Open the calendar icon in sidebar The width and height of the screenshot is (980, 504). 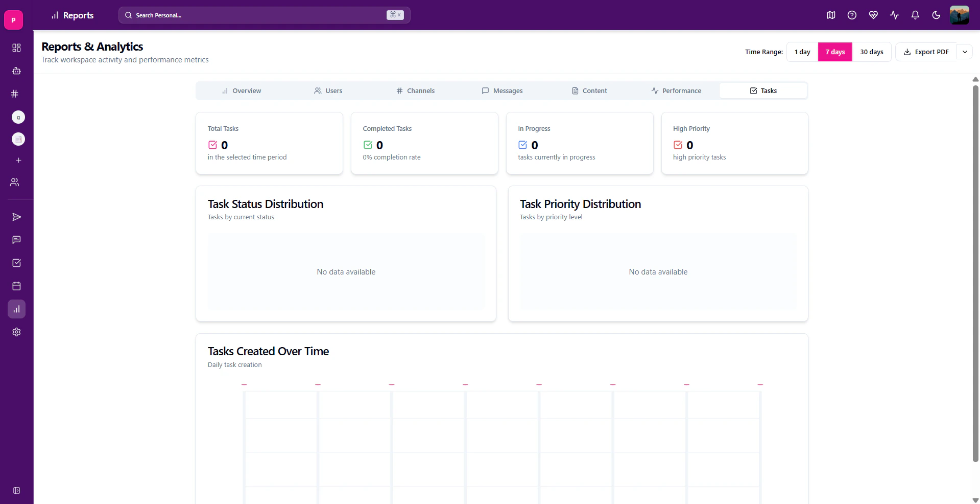(16, 286)
